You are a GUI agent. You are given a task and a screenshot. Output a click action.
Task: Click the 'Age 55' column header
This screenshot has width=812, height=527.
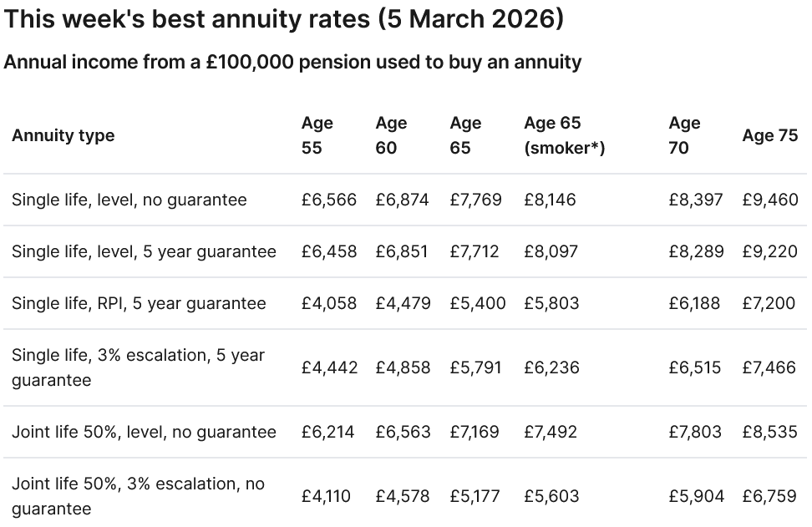(x=317, y=135)
